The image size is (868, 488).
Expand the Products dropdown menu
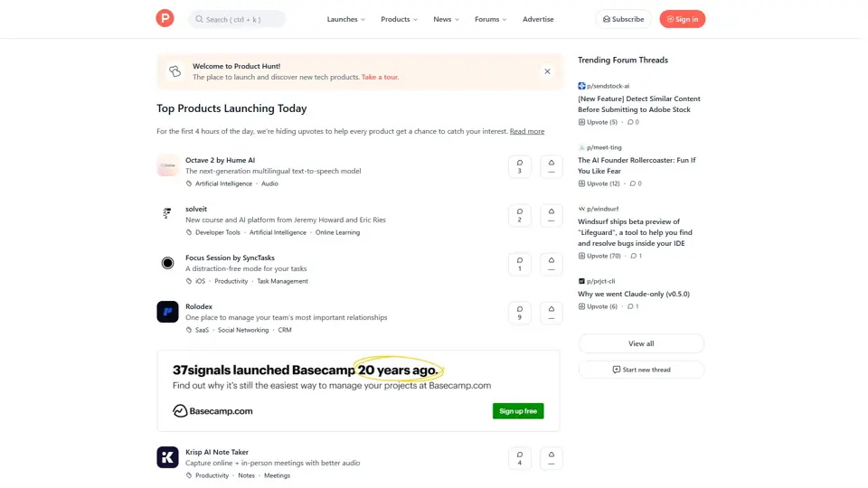(x=399, y=19)
